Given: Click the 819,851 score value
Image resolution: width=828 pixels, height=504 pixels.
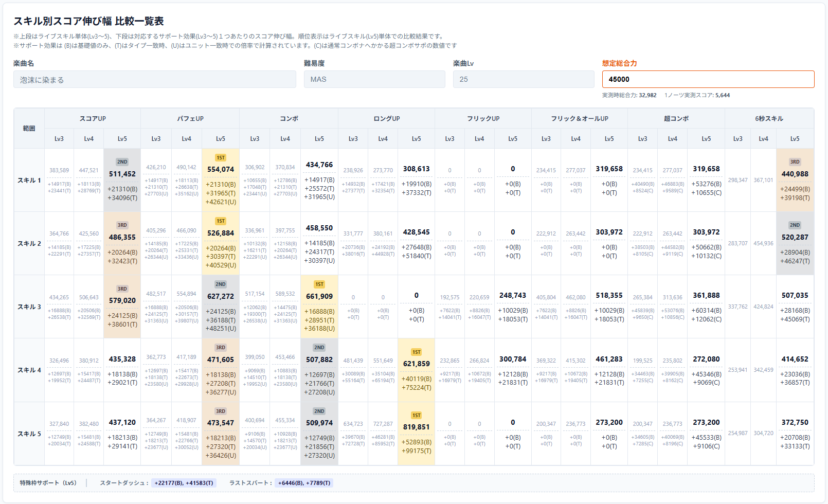Looking at the screenshot, I should coord(417,427).
